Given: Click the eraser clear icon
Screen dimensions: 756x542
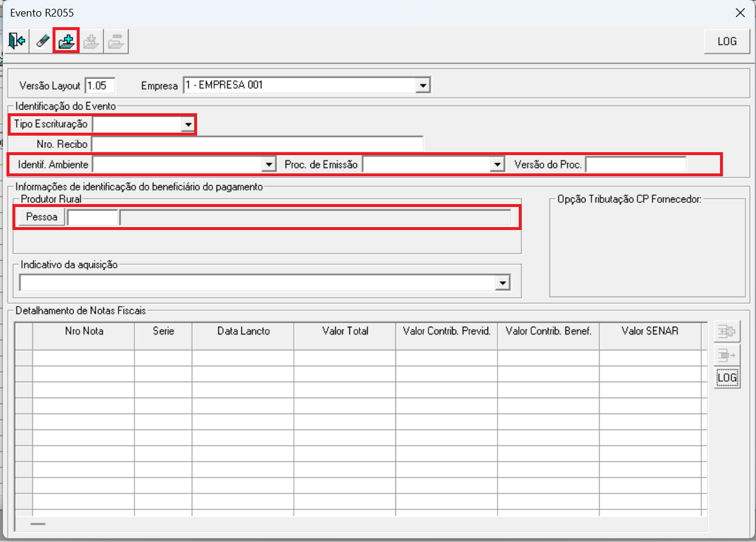Looking at the screenshot, I should pyautogui.click(x=42, y=41).
